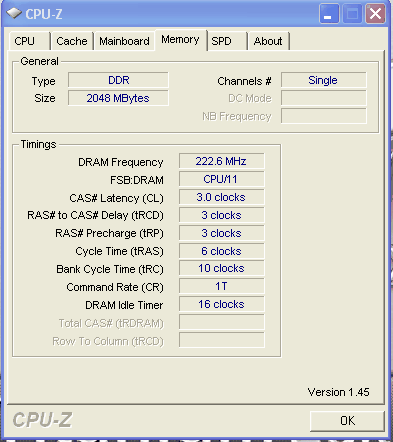Viewport: 393px width, 442px height.
Task: Open the Mainboard tab
Action: (x=124, y=41)
